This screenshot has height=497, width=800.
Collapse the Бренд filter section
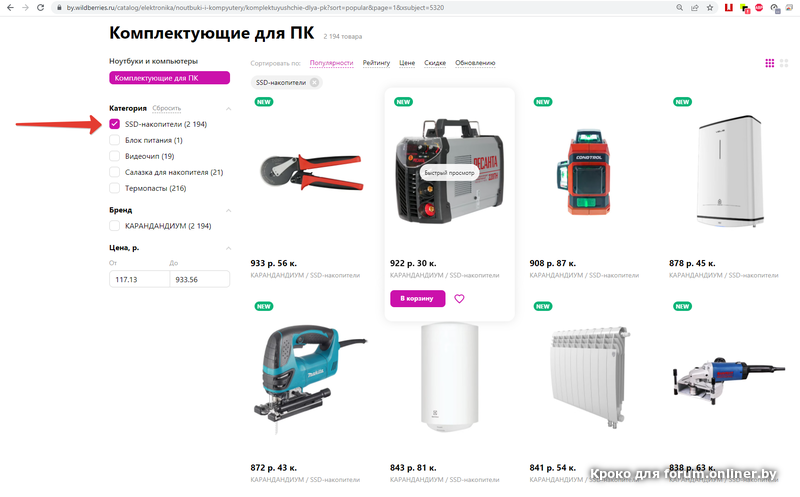(x=229, y=210)
